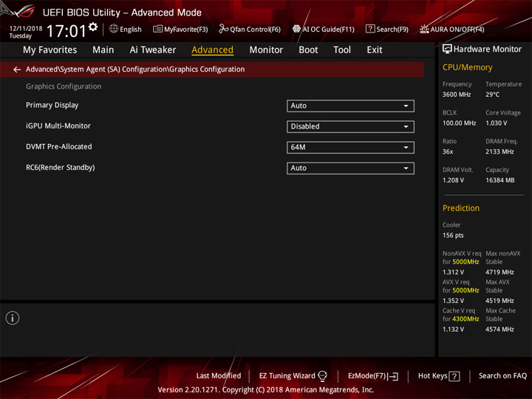Select the Exit tab
532x399 pixels.
pos(374,50)
